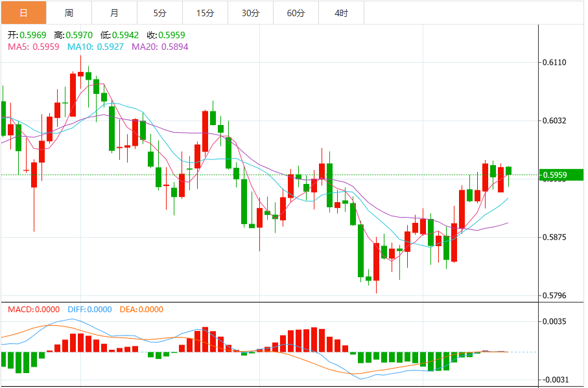Click the MA20: 0.5894 indicator label
The width and height of the screenshot is (588, 388).
point(159,47)
